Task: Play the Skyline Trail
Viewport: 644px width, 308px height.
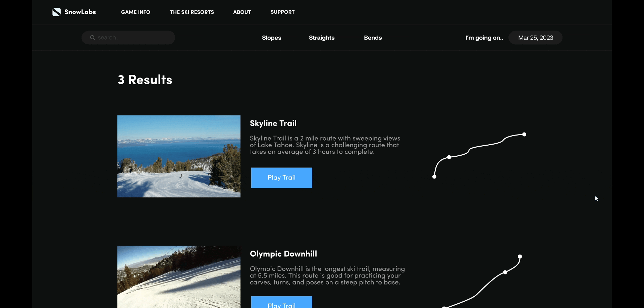Action: pos(282,178)
